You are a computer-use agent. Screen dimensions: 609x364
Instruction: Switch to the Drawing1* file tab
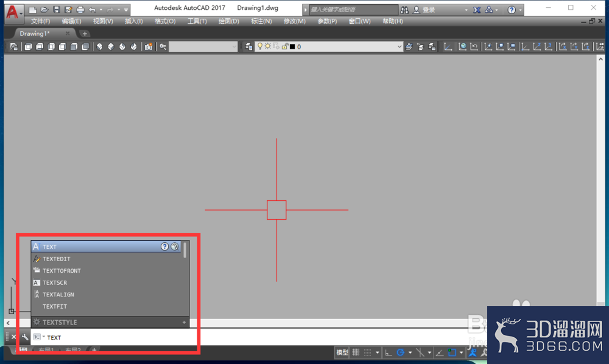pos(35,33)
